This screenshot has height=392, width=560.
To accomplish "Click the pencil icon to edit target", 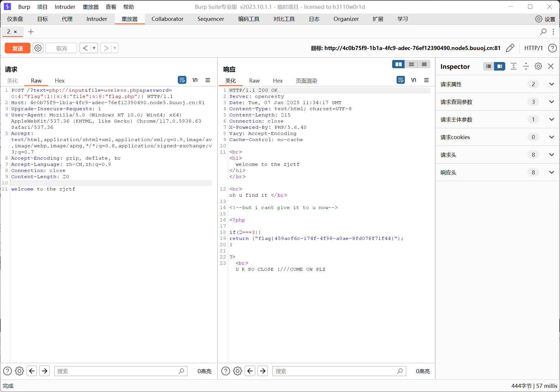I will point(510,48).
